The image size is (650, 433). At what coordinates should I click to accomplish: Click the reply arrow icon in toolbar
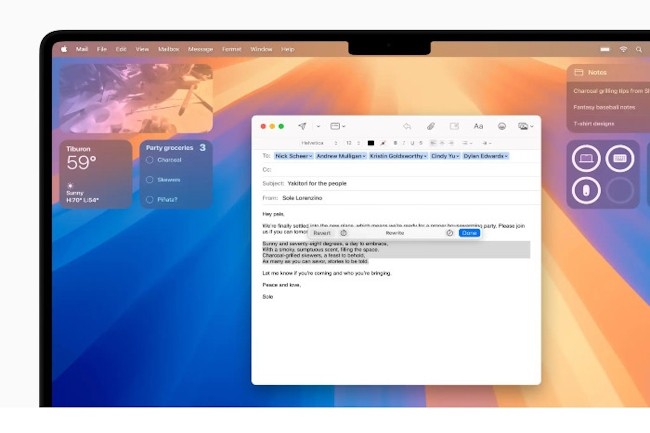(x=407, y=127)
